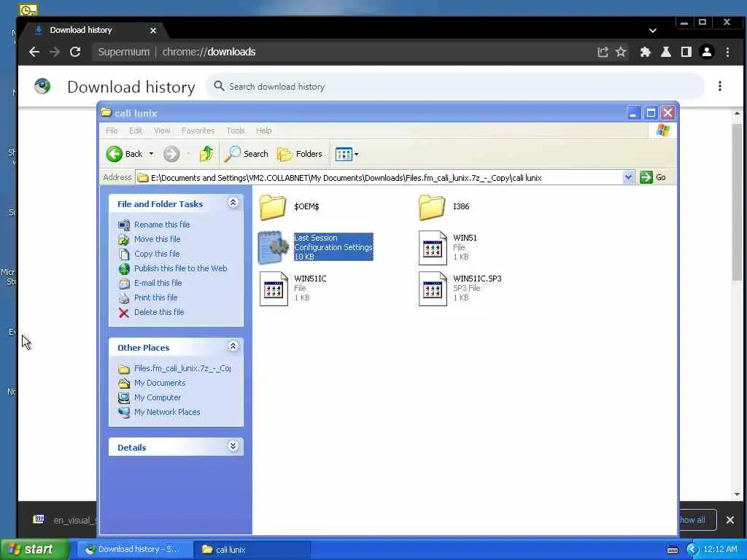The height and width of the screenshot is (560, 747).
Task: Click browser forward arrow in Supermium
Action: point(55,52)
